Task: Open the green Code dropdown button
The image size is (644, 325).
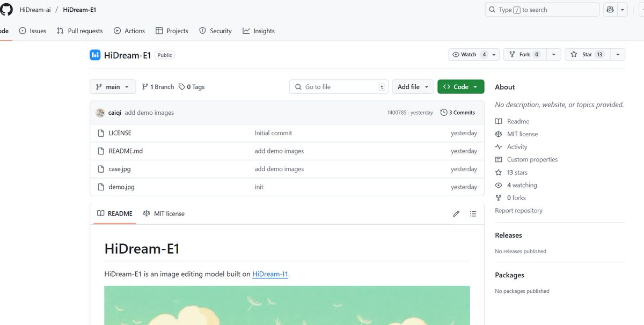Action: [461, 87]
